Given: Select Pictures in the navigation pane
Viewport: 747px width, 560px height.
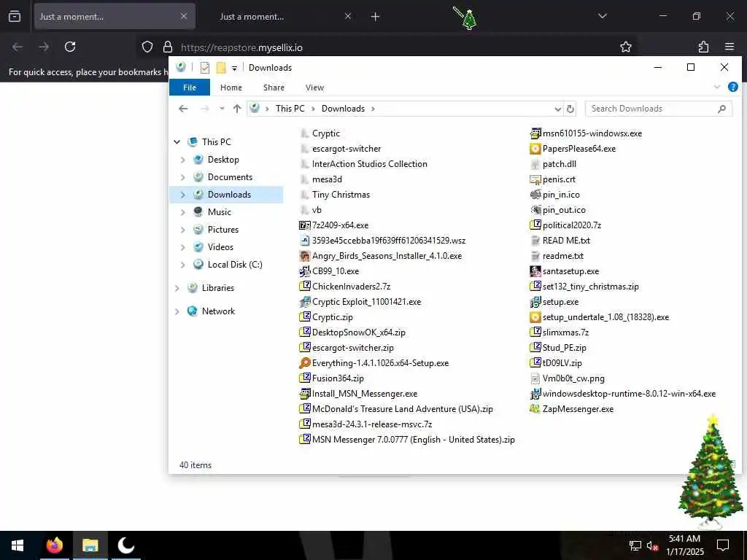Looking at the screenshot, I should pyautogui.click(x=222, y=230).
